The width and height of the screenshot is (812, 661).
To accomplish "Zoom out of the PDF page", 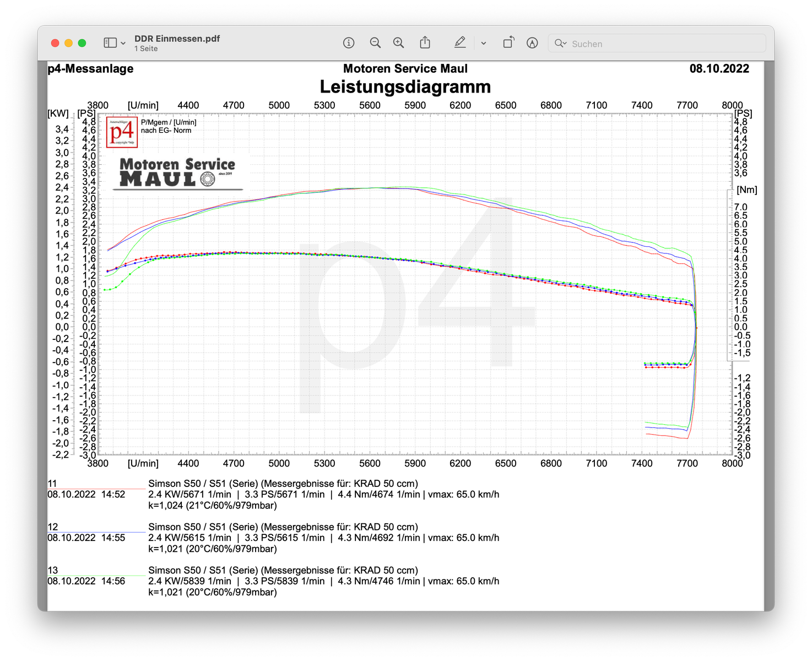I will [x=375, y=43].
